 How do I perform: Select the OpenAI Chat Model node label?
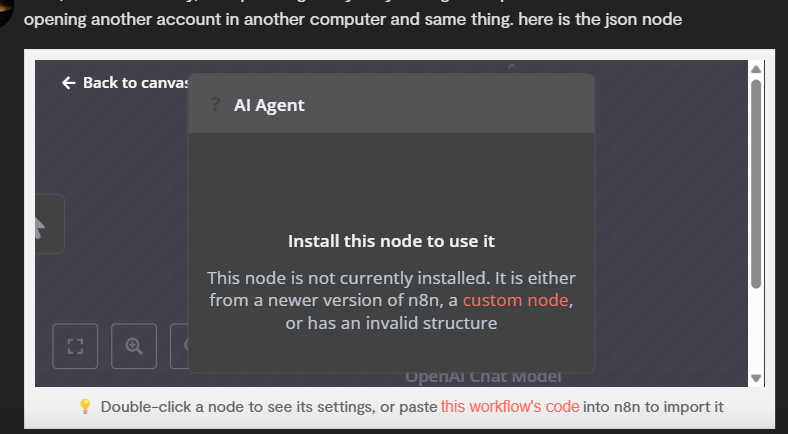[x=483, y=377]
